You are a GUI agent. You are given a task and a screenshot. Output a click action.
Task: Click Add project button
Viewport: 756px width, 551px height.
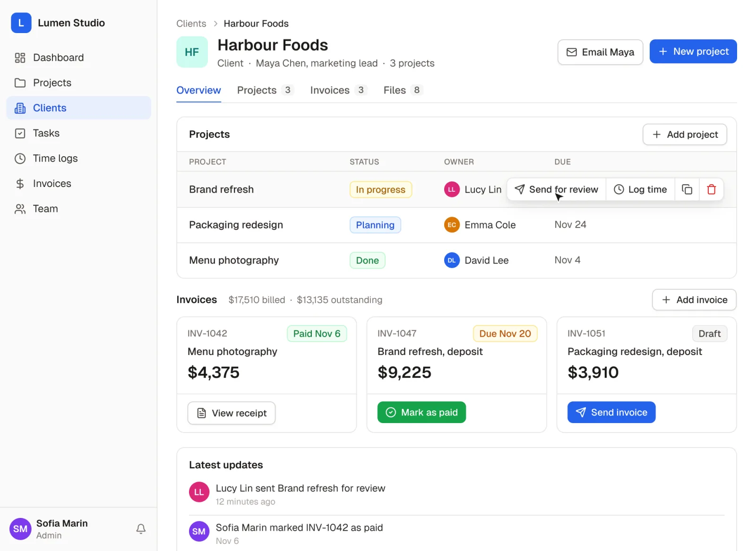tap(685, 135)
